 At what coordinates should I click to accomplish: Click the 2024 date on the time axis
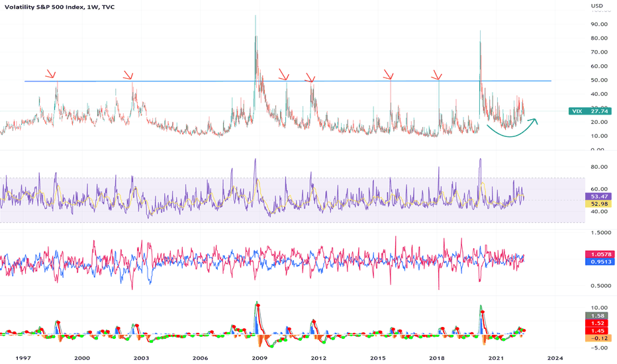click(555, 358)
